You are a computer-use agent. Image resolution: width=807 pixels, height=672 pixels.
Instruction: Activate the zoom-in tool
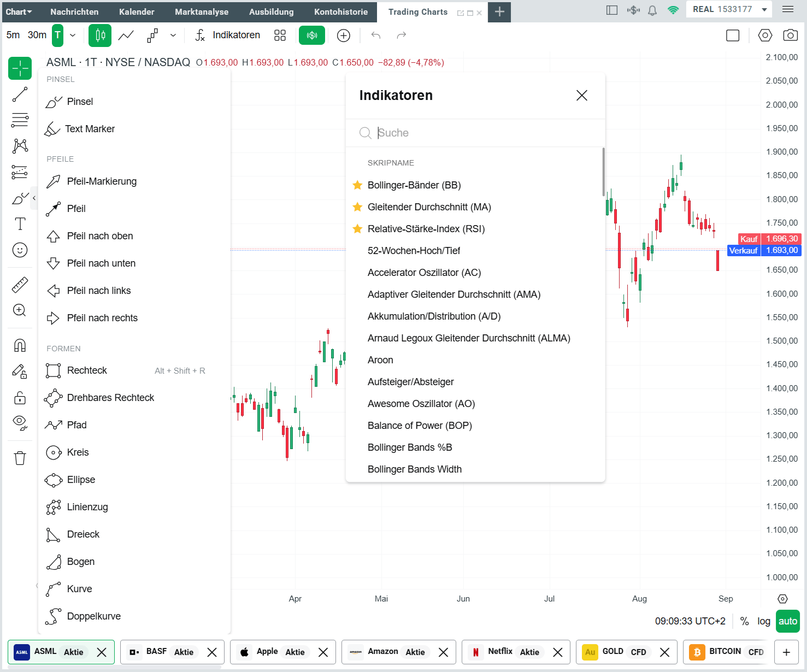point(20,310)
